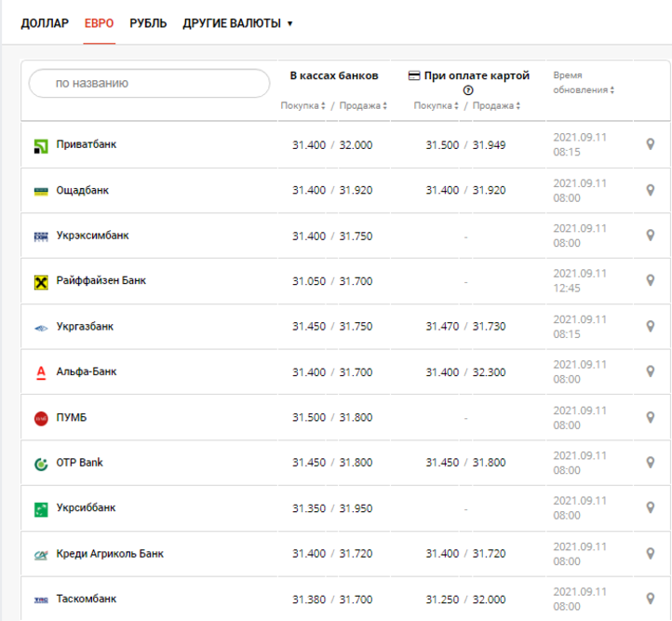This screenshot has width=672, height=621.
Task: Open the Альфа-Банк link
Action: click(87, 371)
